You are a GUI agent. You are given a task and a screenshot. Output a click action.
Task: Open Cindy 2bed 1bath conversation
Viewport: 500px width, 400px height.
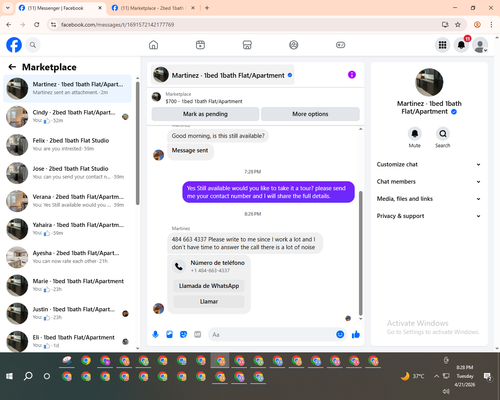point(67,117)
